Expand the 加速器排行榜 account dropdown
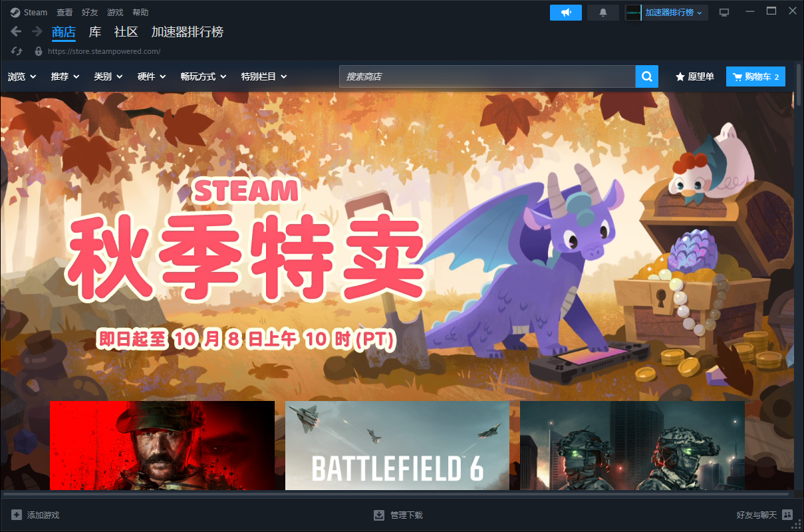Viewport: 804px width, 532px height. [x=674, y=13]
